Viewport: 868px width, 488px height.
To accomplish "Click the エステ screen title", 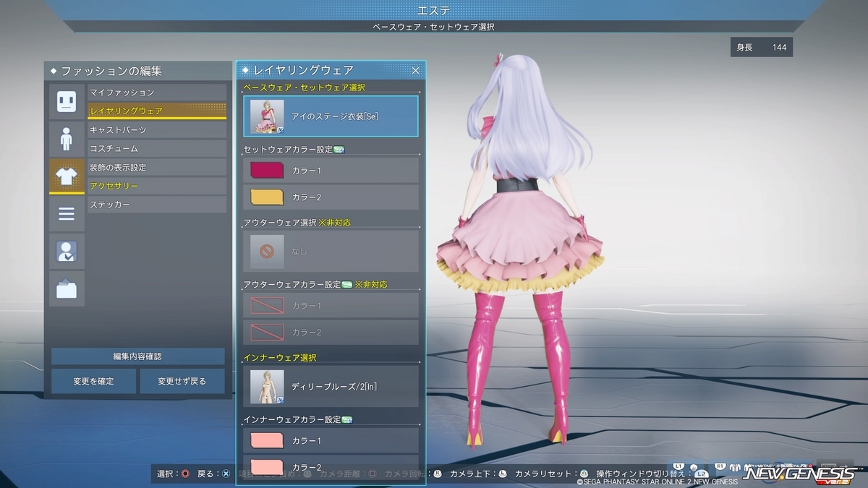I will [x=434, y=10].
